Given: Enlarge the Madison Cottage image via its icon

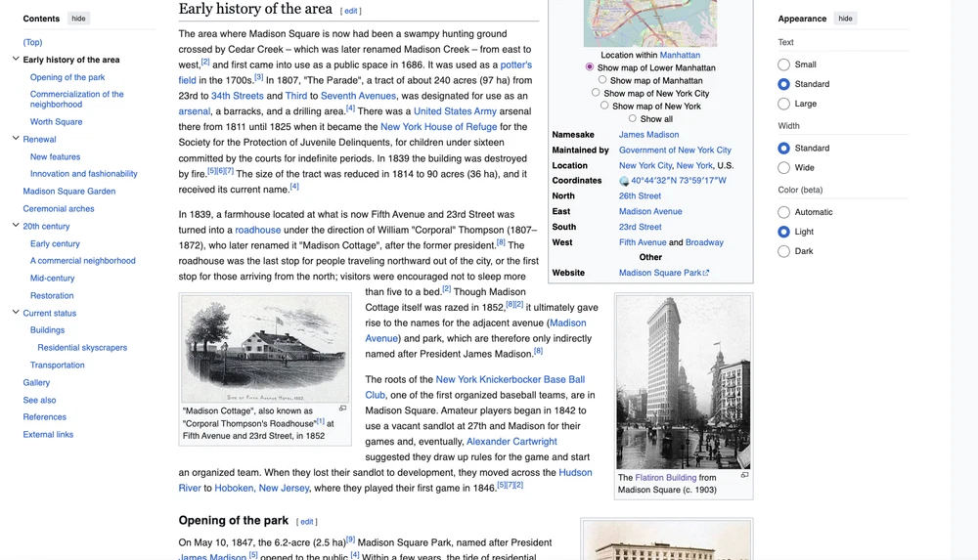Looking at the screenshot, I should coord(342,409).
